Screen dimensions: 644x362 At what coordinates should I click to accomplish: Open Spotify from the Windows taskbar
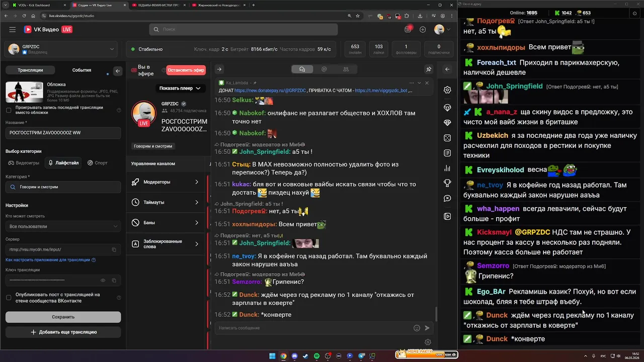point(316,356)
